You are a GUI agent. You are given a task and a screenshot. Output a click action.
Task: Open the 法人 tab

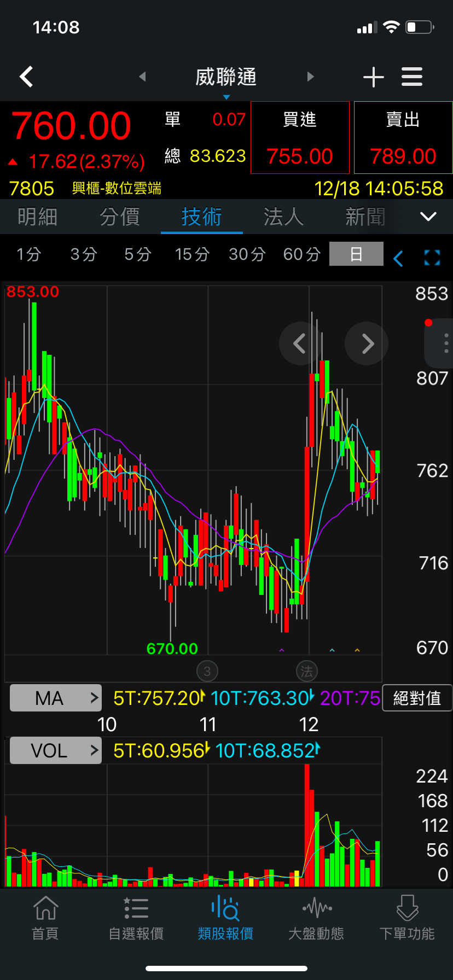(x=283, y=217)
